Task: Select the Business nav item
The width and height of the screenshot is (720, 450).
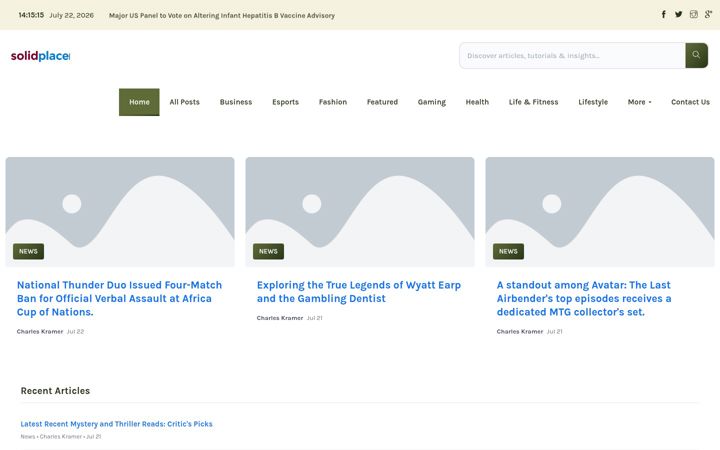Action: pos(236,102)
